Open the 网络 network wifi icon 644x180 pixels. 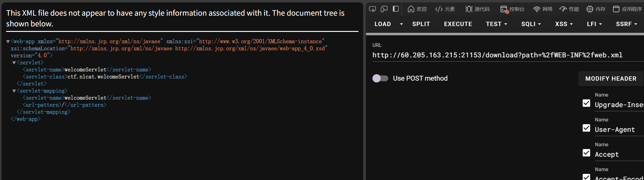coord(536,9)
